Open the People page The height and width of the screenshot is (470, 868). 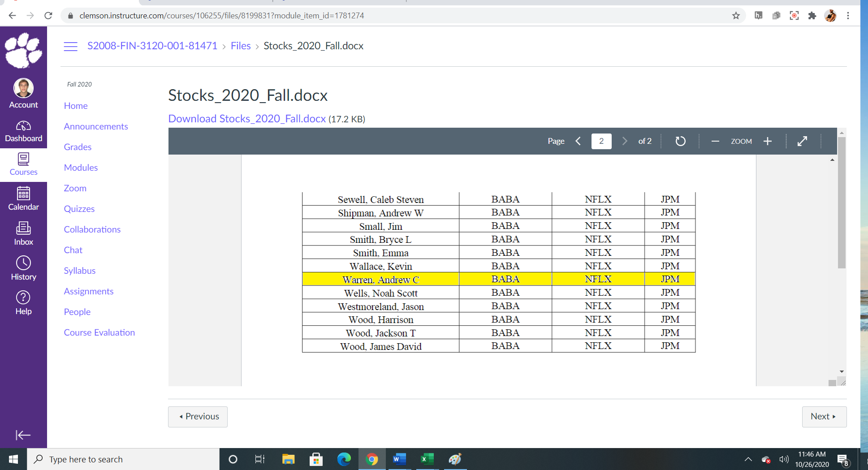(77, 312)
